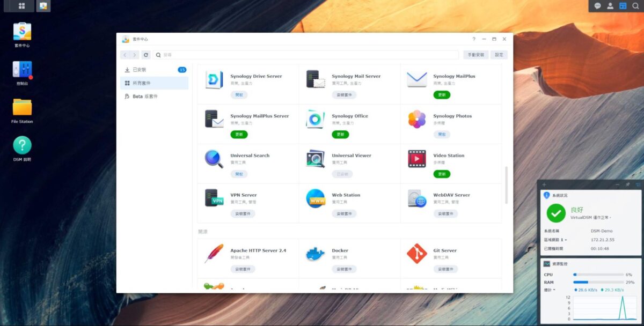Install the VPN Server package
Viewport: 644px width, 326px height.
coord(243,214)
